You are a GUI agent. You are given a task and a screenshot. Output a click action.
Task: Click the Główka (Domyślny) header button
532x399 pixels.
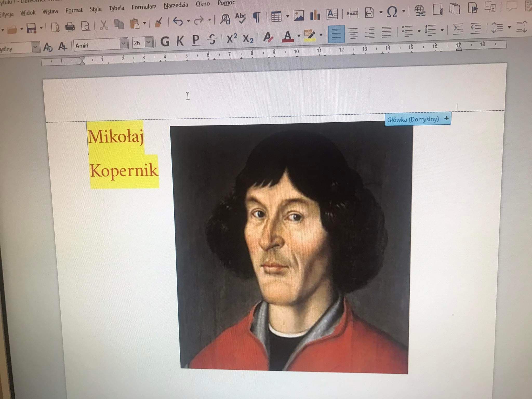(413, 119)
